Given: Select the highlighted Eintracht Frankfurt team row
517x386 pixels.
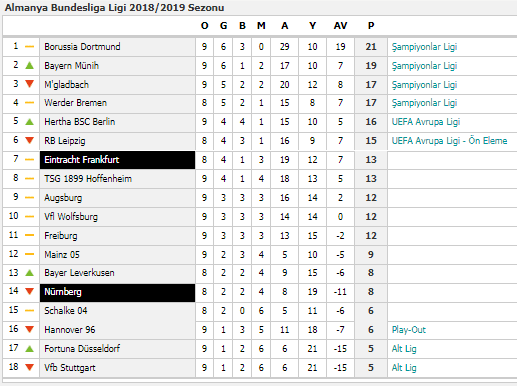Looking at the screenshot, I should (117, 160).
